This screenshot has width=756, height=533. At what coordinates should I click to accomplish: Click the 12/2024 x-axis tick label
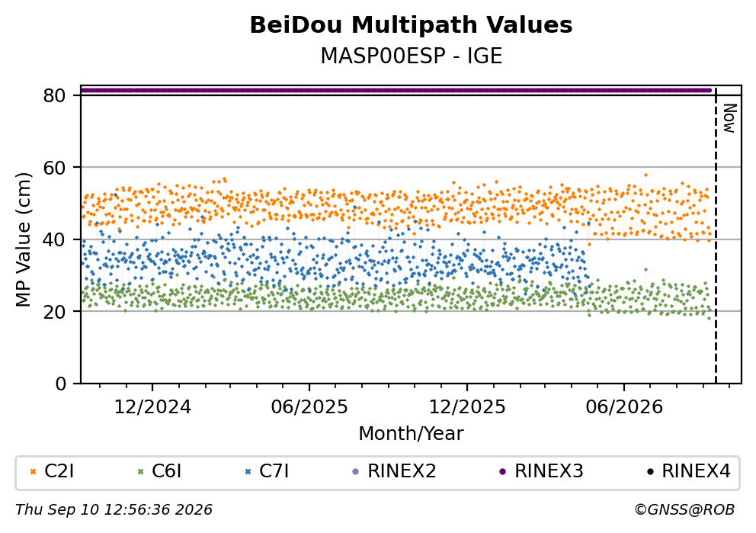[x=152, y=408]
